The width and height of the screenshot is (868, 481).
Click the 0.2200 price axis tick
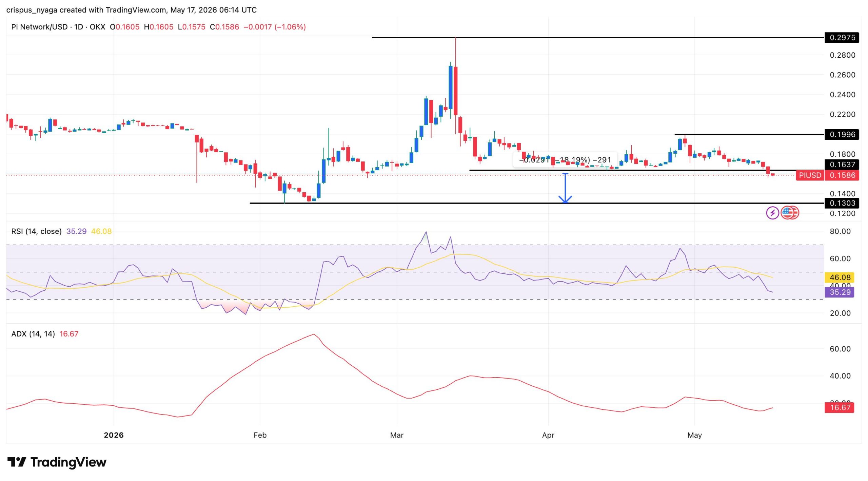pos(842,114)
